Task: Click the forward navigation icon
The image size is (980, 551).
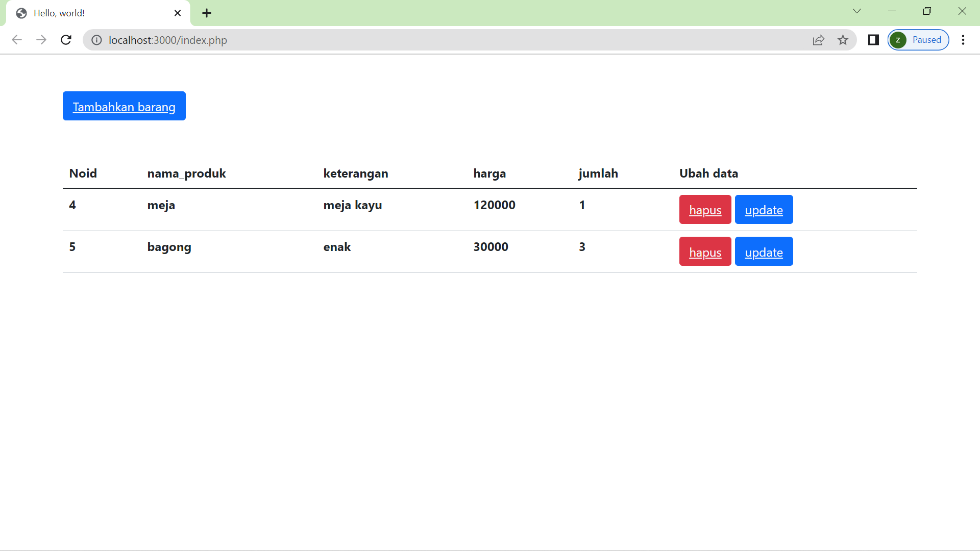Action: 41,40
